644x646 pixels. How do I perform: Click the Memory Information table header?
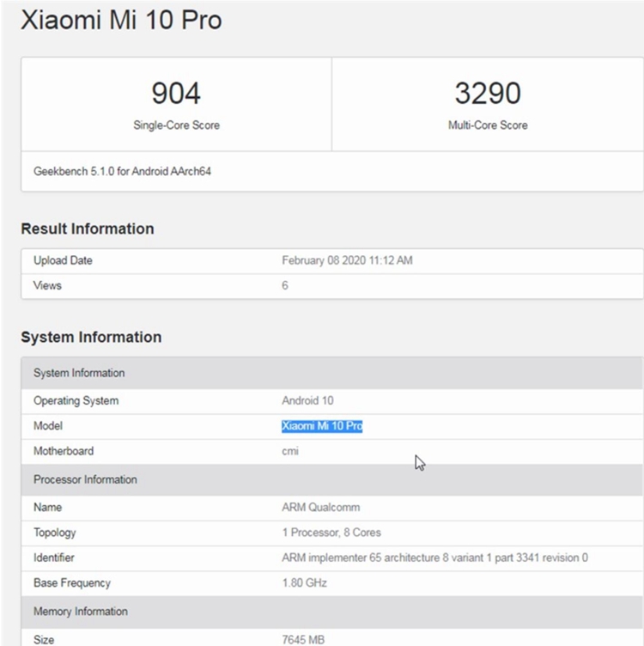pyautogui.click(x=332, y=612)
